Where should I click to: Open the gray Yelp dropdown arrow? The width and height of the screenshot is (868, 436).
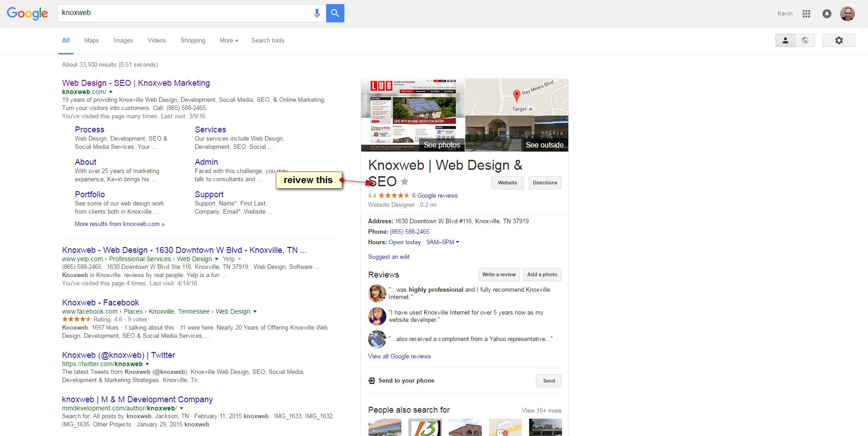click(239, 259)
